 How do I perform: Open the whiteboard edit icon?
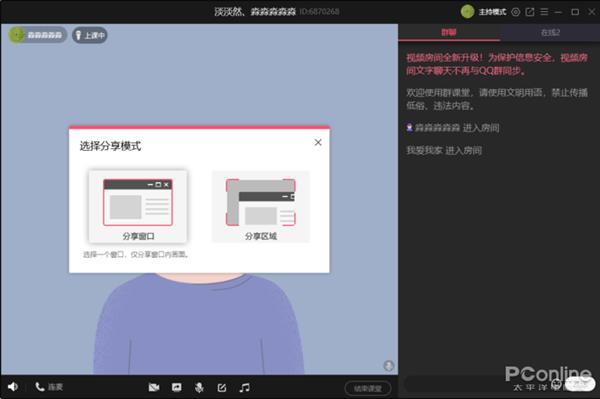(x=222, y=388)
